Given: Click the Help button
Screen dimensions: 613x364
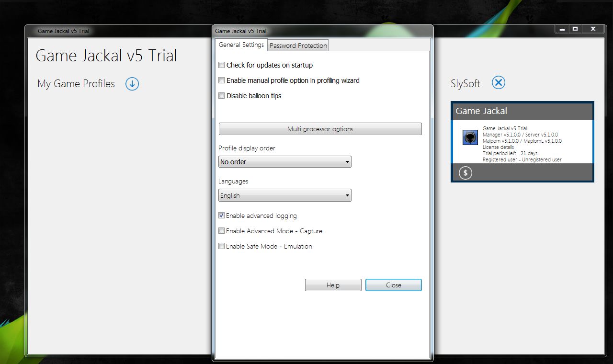Looking at the screenshot, I should 333,285.
